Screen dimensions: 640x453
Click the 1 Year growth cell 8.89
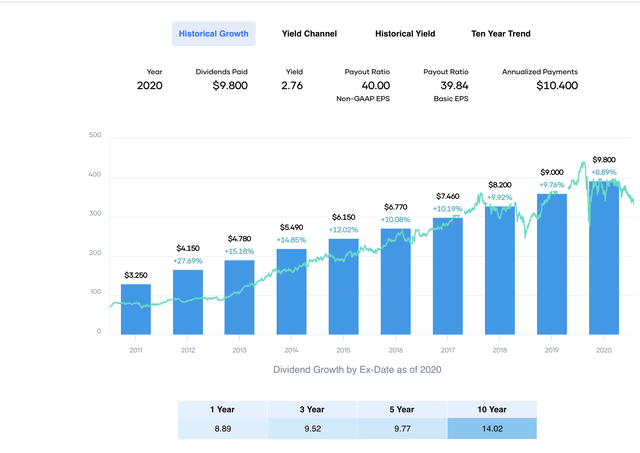point(223,429)
